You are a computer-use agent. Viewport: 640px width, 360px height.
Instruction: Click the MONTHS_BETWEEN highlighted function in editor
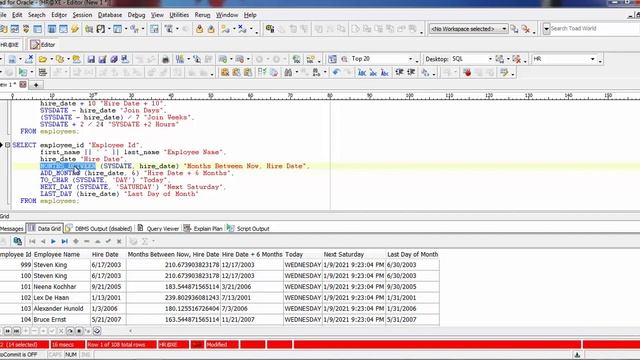68,166
